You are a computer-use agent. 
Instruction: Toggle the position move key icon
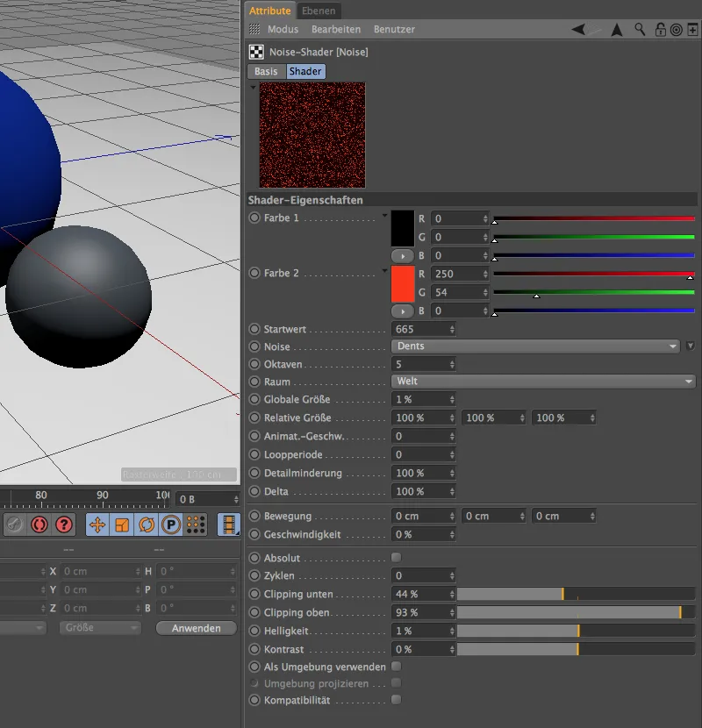(x=97, y=525)
